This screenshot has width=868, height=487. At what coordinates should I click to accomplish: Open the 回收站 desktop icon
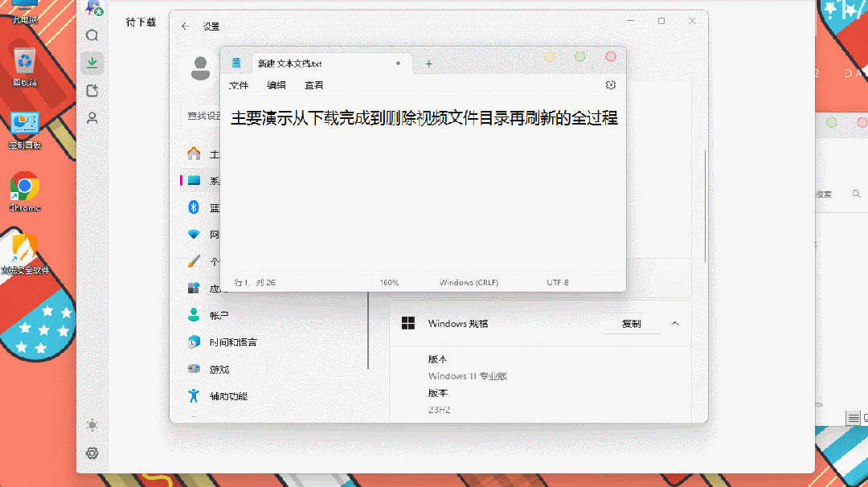click(x=25, y=64)
